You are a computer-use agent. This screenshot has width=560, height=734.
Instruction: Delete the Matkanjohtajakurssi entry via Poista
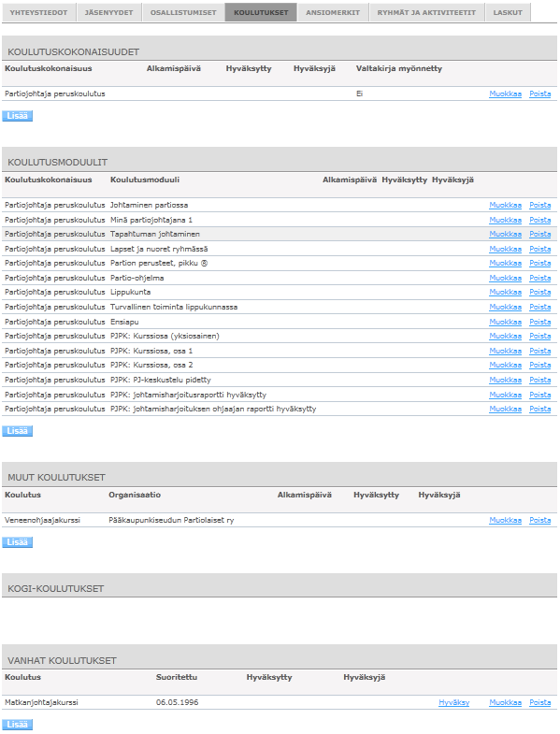tap(539, 702)
